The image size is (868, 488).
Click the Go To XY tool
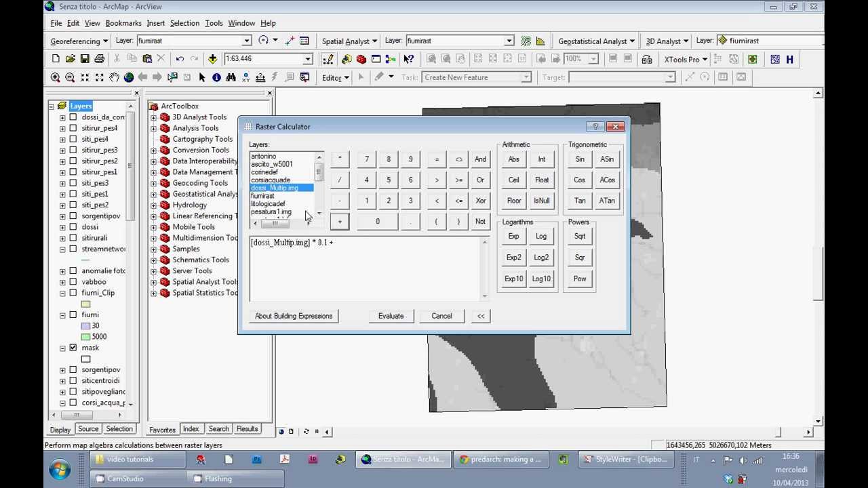[246, 77]
